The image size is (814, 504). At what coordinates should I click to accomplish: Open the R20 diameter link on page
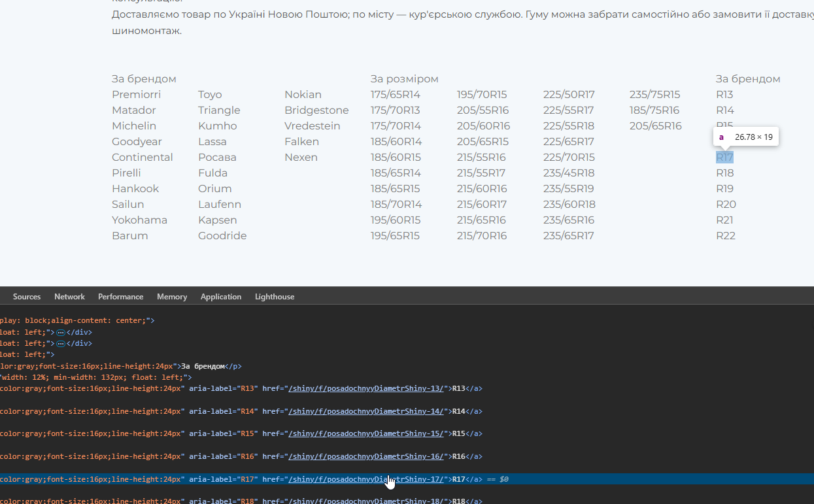(726, 205)
